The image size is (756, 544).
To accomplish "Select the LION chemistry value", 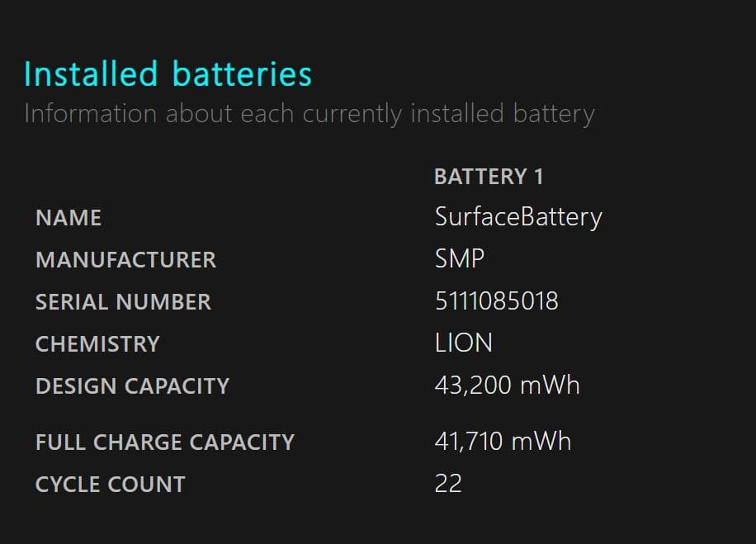I will coord(463,343).
